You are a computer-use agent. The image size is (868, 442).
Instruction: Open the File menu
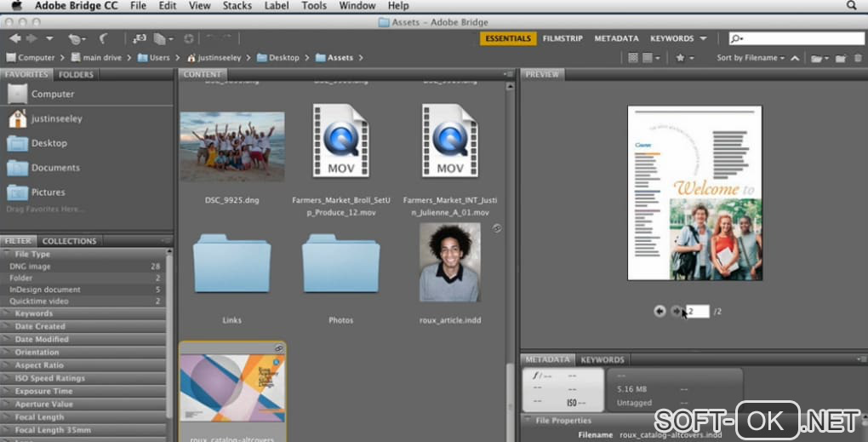pyautogui.click(x=138, y=6)
